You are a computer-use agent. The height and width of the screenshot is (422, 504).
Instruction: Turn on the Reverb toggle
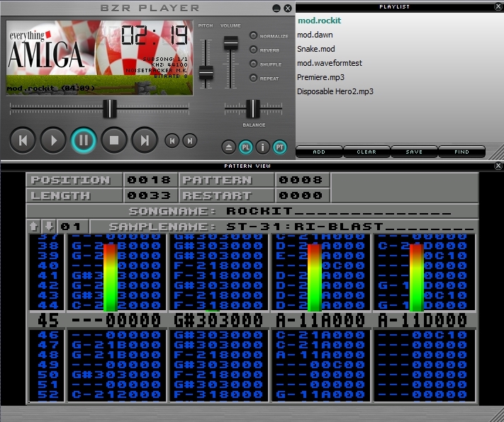pyautogui.click(x=254, y=50)
